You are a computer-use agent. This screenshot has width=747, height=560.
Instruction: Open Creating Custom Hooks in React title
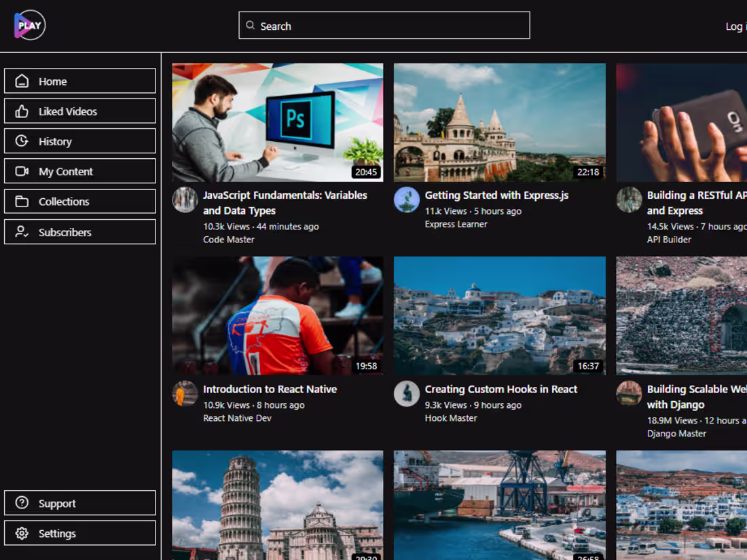point(500,389)
